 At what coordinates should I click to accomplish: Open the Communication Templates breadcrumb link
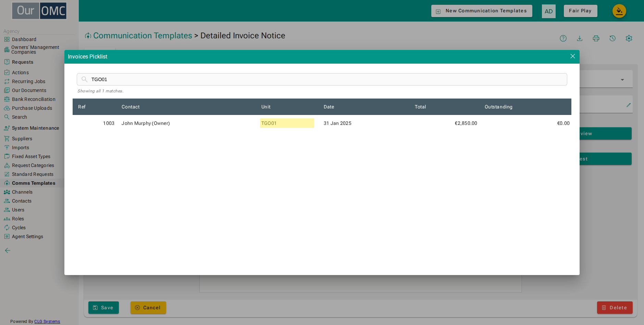point(143,36)
